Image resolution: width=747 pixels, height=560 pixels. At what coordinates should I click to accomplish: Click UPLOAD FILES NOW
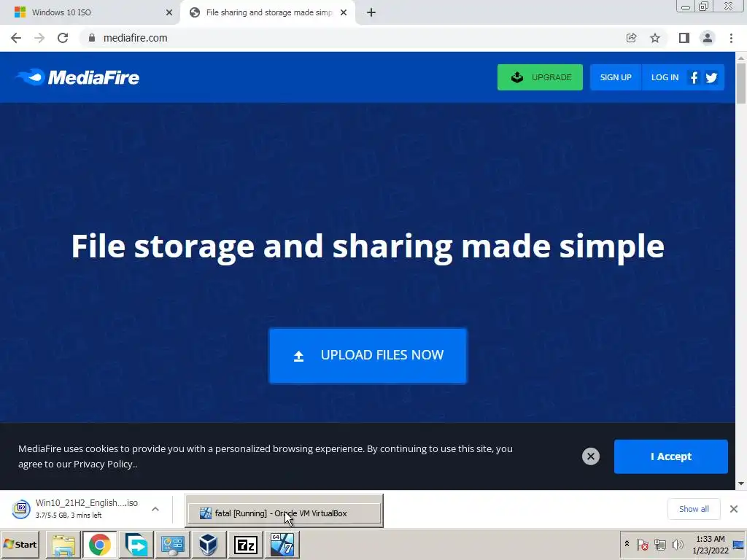[x=368, y=356]
